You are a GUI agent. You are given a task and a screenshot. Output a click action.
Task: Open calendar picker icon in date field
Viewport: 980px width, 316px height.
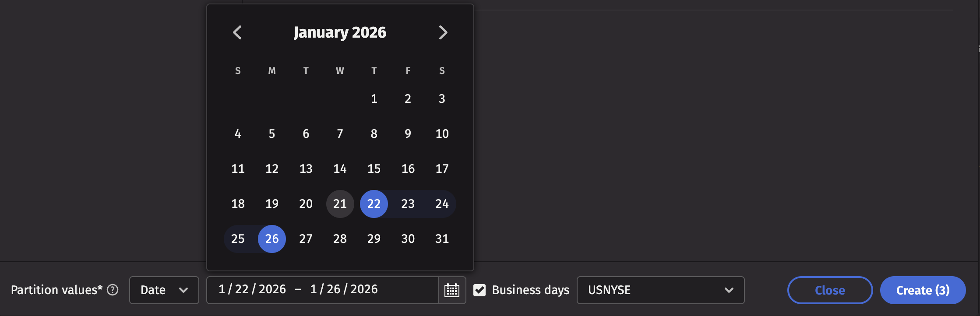452,290
